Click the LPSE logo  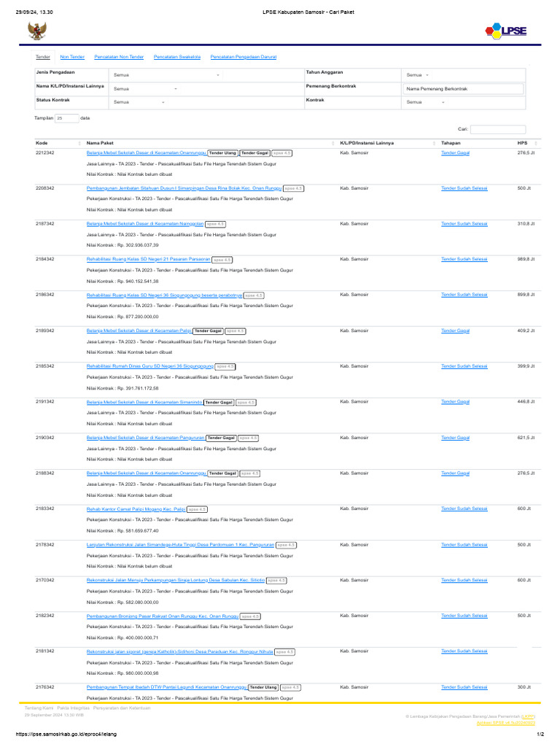(505, 30)
